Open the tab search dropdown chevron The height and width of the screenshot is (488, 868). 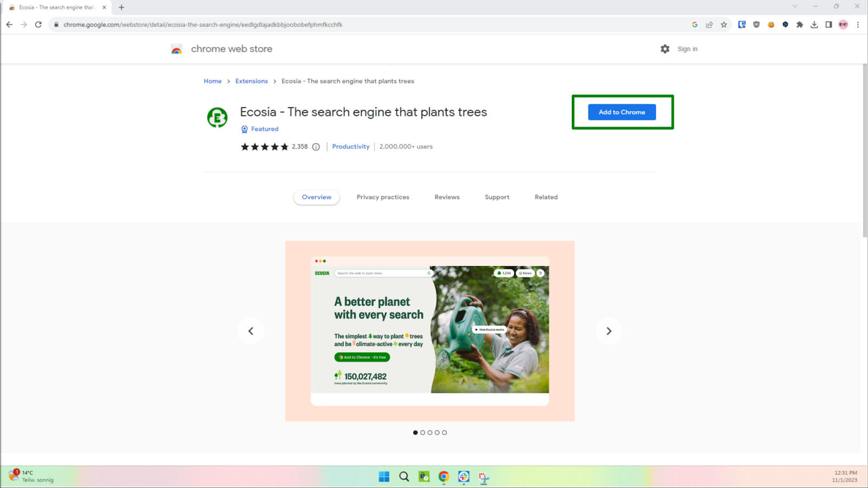click(795, 7)
